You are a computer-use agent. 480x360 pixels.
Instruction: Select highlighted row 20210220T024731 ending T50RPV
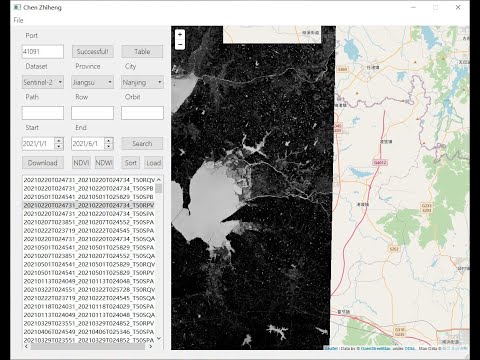pyautogui.click(x=89, y=205)
